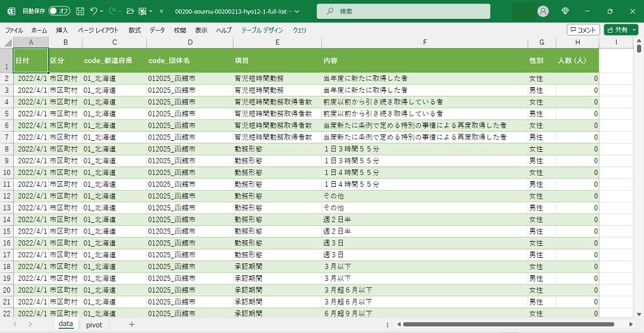Image resolution: width=644 pixels, height=333 pixels.
Task: Click the Save icon in title bar
Action: click(x=79, y=12)
